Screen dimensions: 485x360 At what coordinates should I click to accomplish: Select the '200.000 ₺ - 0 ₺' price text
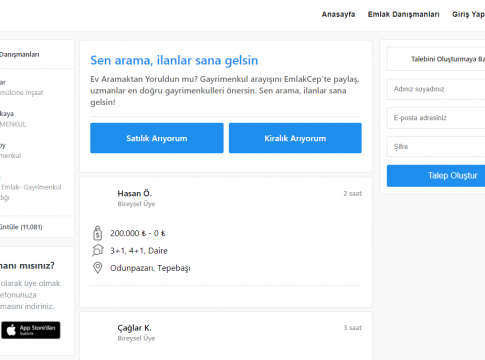click(x=138, y=233)
